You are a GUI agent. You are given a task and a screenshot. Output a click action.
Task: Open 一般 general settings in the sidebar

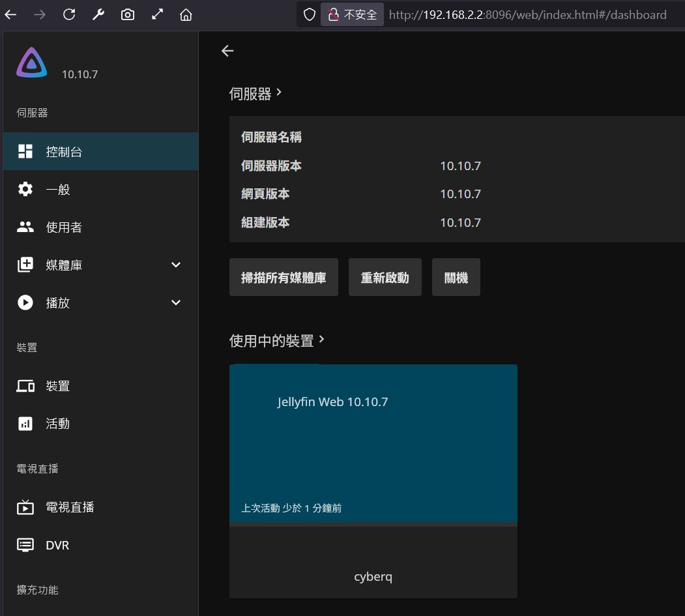pos(100,189)
